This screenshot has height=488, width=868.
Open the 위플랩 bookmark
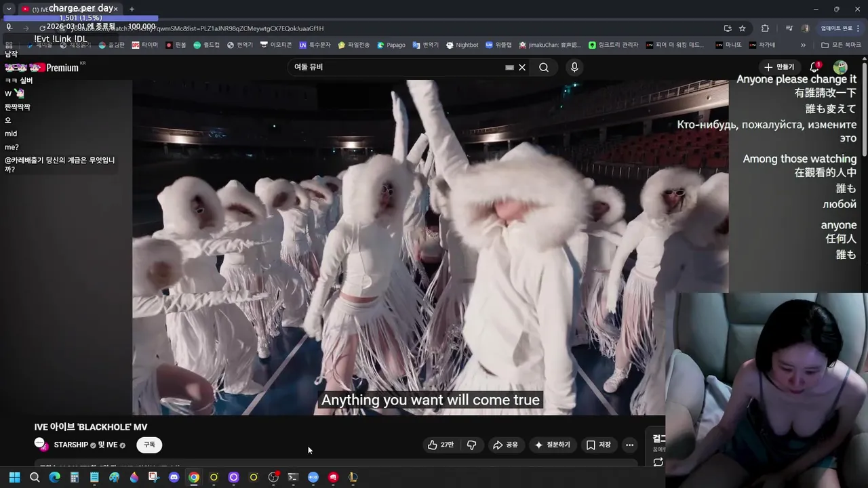click(x=498, y=45)
